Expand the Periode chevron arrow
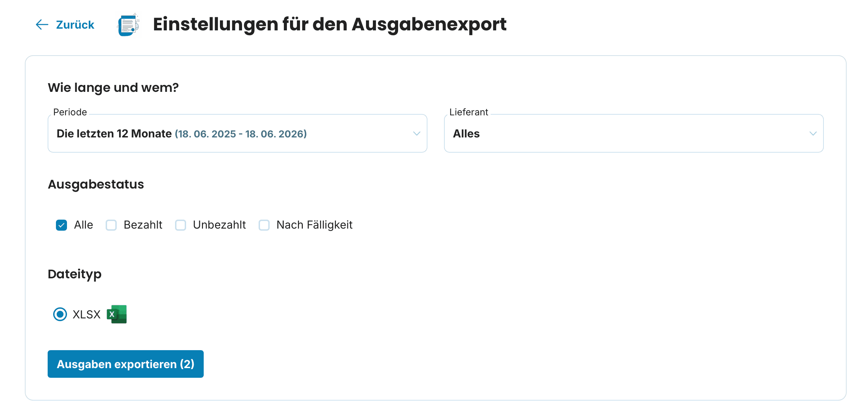The image size is (868, 413). (x=417, y=134)
